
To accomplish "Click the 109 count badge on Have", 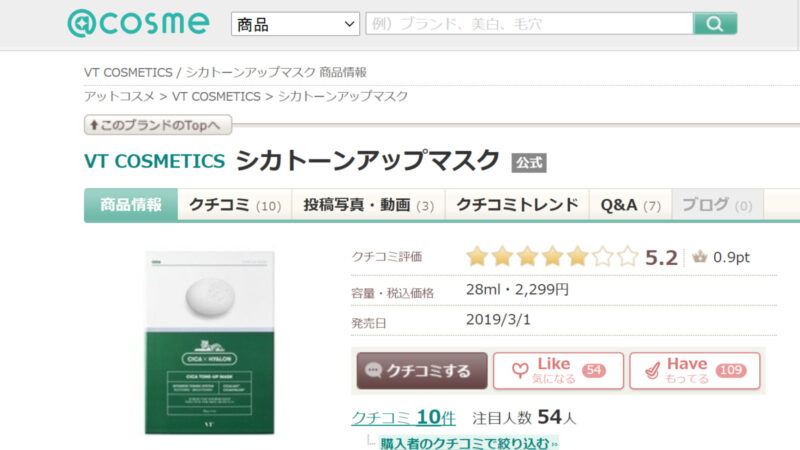I will coord(731,370).
